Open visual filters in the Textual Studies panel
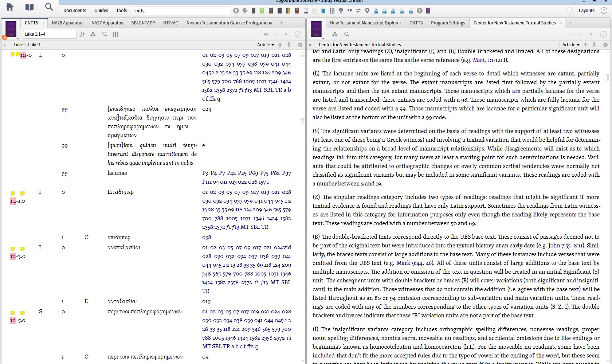This screenshot has height=364, width=612. coord(335,34)
